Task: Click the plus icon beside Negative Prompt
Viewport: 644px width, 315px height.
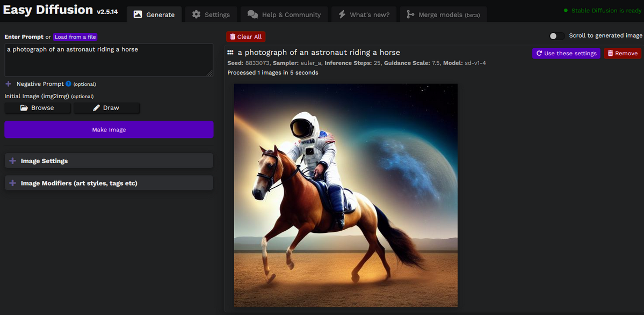Action: click(8, 84)
